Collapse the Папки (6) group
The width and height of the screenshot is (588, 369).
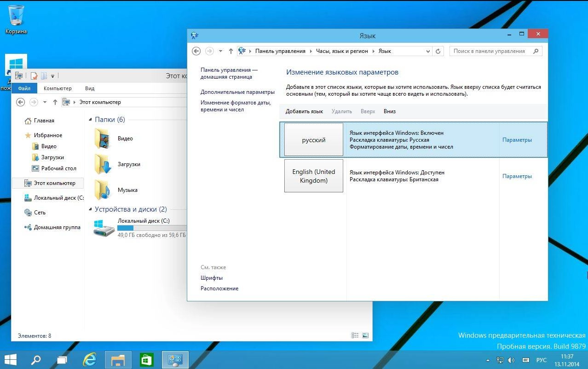coord(90,120)
